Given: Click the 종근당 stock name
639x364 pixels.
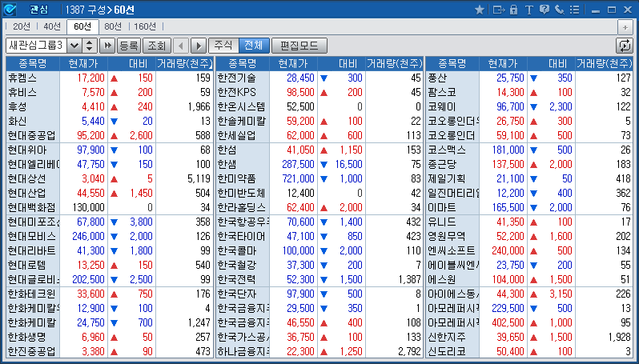Looking at the screenshot, I should 442,165.
